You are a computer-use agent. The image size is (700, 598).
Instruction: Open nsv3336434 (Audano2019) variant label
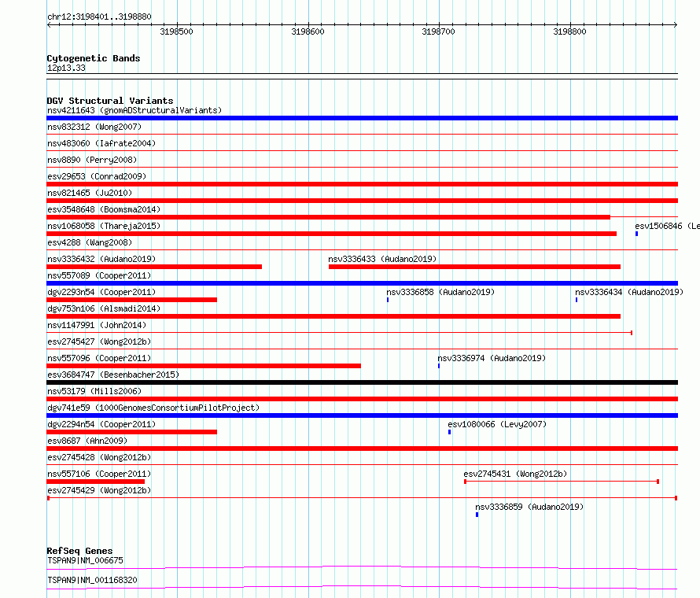click(629, 292)
